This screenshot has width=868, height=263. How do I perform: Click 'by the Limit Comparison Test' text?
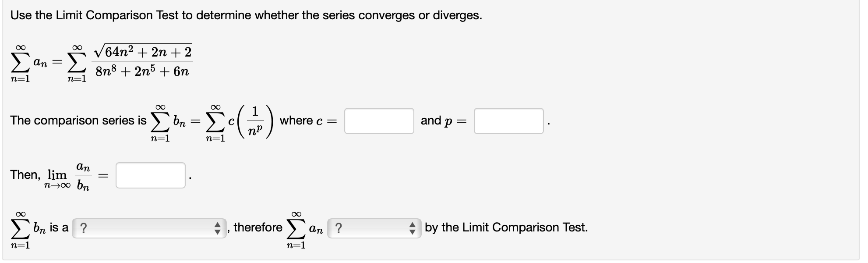(506, 227)
